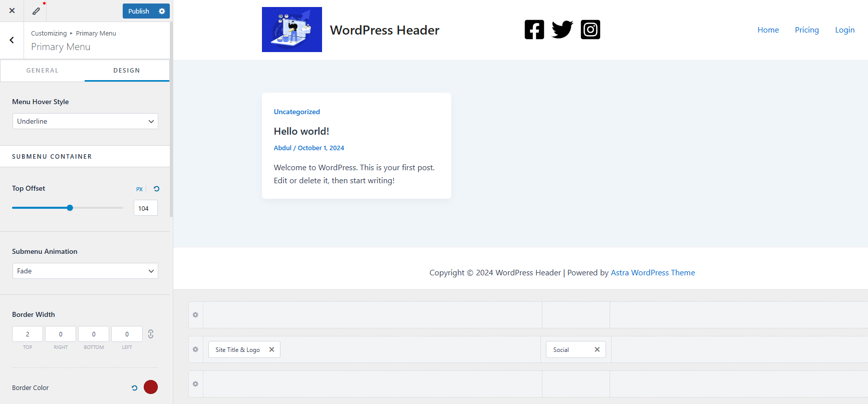
Task: Click the Submenu Container section heading
Action: 52,157
